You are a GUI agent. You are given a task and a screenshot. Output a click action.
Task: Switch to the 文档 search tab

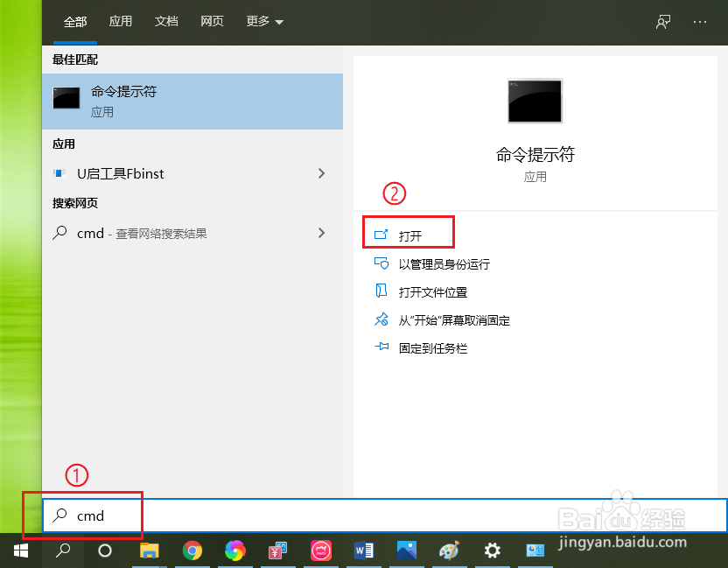click(166, 22)
